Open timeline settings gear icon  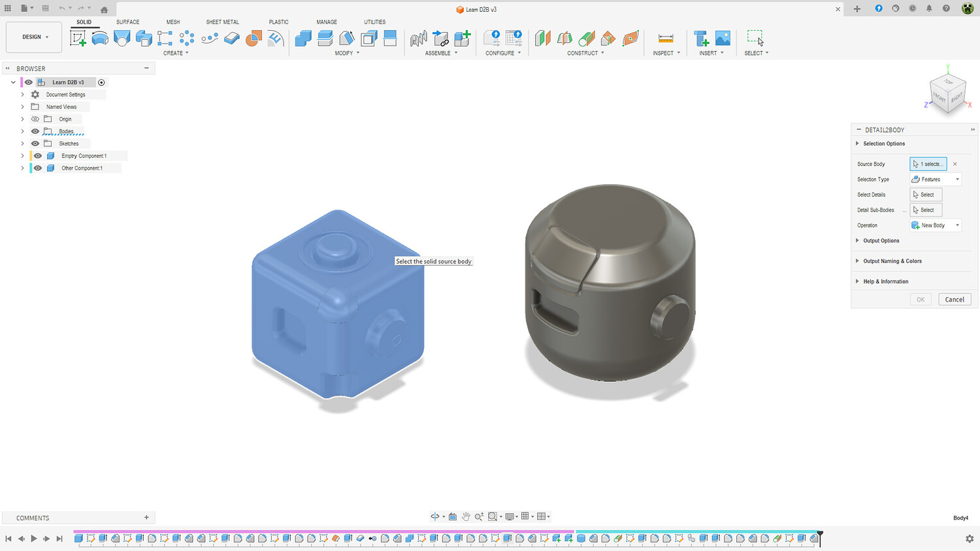[970, 539]
